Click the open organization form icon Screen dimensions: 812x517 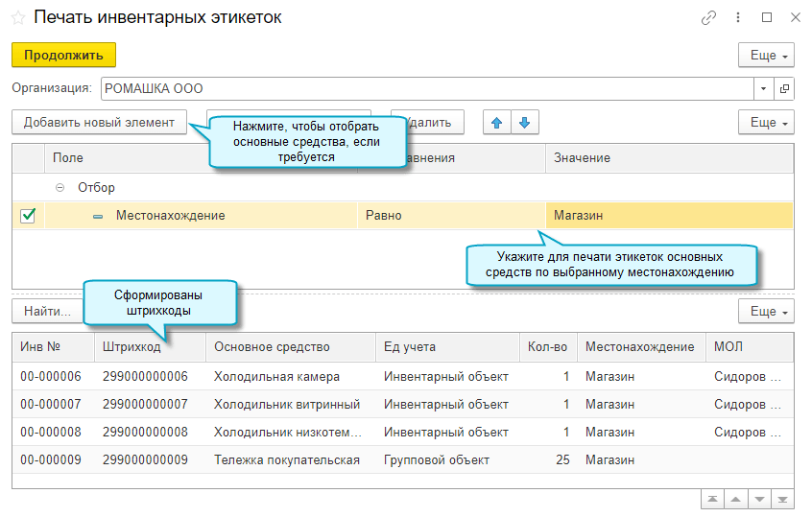(784, 88)
